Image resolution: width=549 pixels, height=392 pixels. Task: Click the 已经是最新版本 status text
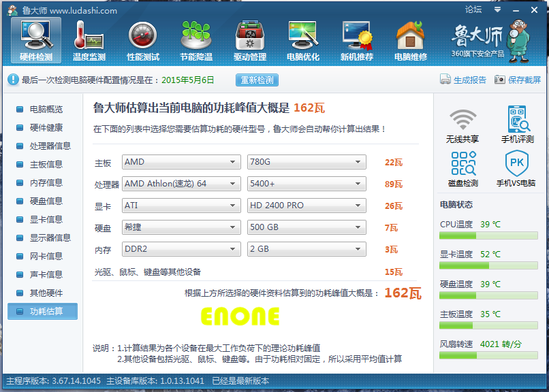coord(240,381)
